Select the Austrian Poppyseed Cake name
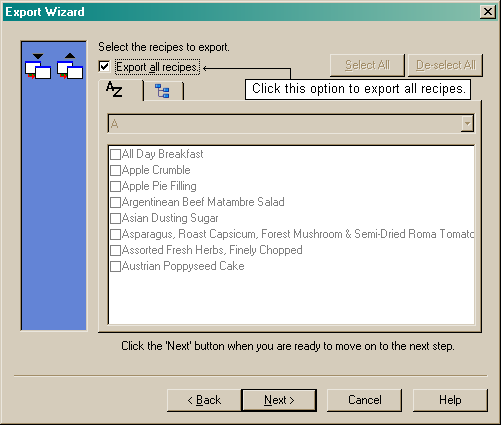Image resolution: width=501 pixels, height=425 pixels. 183,266
